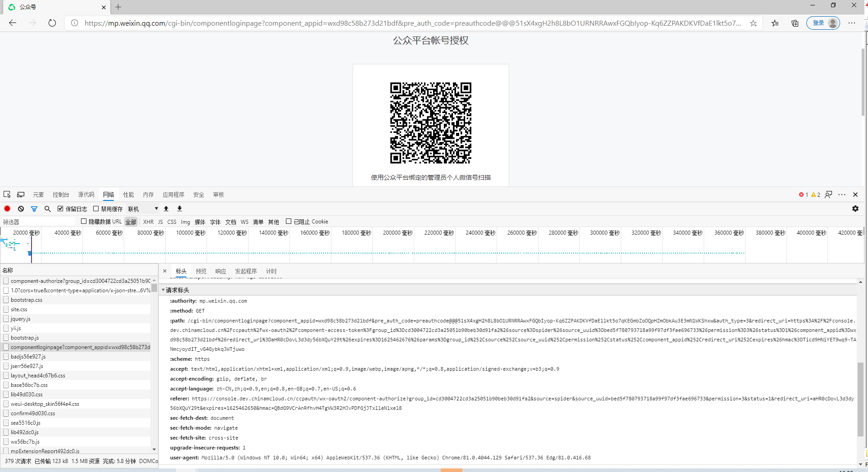Open the 联机 throttling dropdown
868x472 pixels.
click(143, 209)
